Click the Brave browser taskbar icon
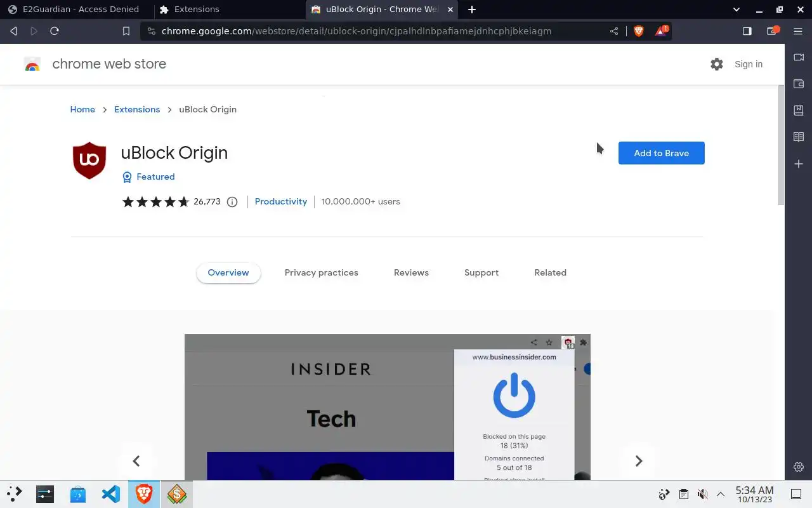The width and height of the screenshot is (812, 508). pyautogui.click(x=144, y=494)
